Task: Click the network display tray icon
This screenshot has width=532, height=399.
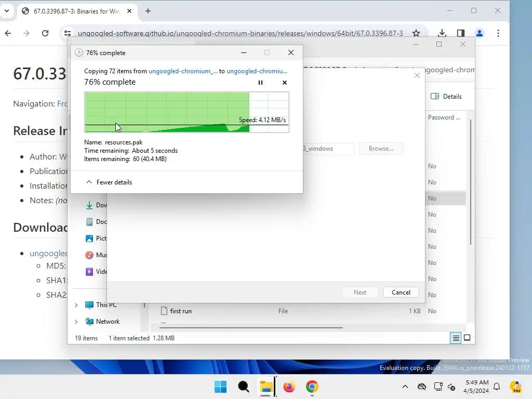Action: tap(438, 387)
